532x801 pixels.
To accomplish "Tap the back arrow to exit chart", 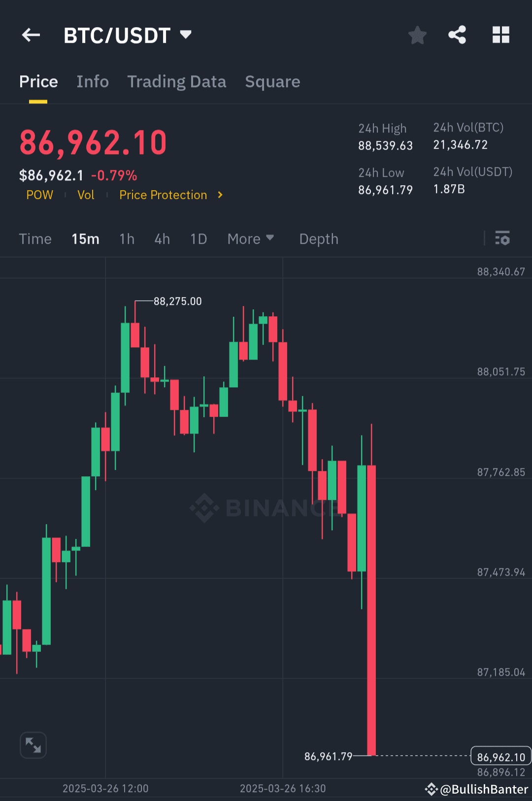I will point(31,35).
